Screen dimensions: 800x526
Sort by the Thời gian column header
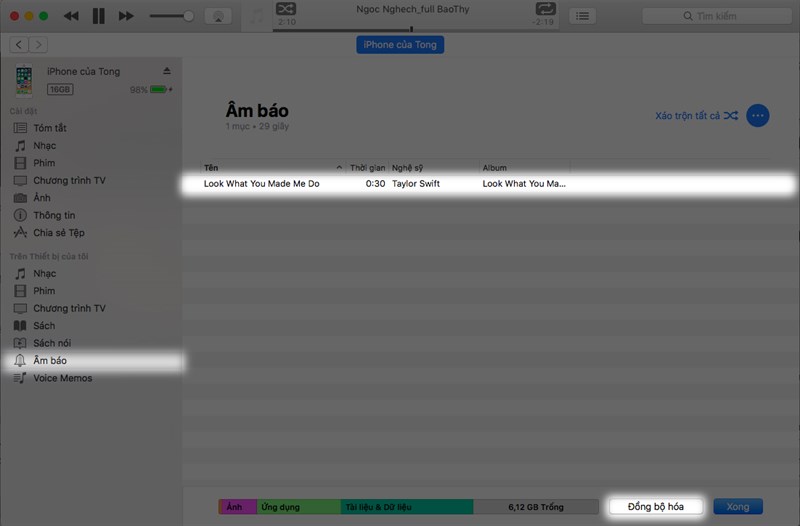367,168
